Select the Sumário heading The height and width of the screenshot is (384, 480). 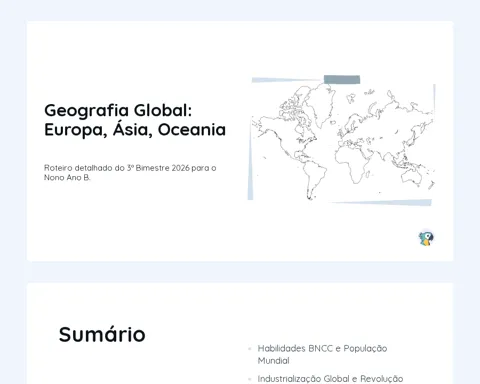102,334
